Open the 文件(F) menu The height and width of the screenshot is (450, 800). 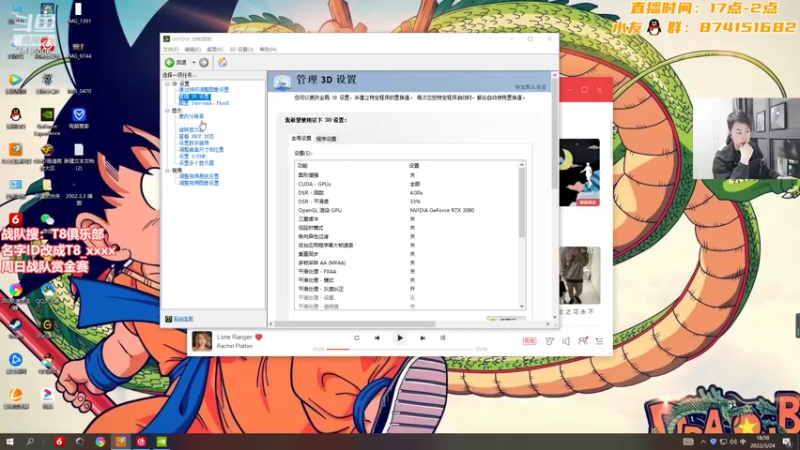tap(170, 49)
